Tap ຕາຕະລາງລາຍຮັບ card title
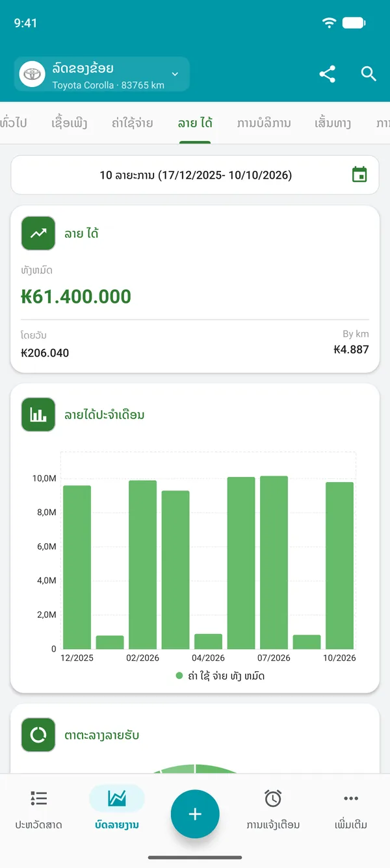 click(x=101, y=735)
